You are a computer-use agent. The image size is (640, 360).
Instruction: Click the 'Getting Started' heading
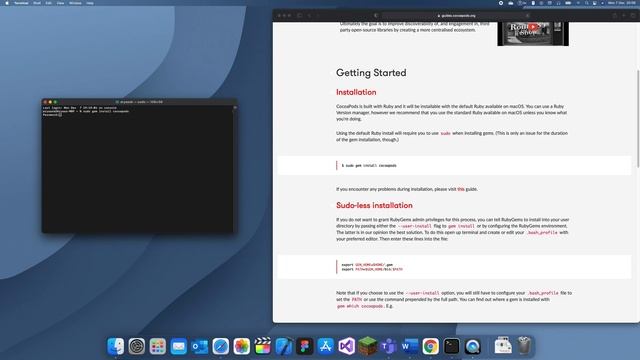point(371,73)
